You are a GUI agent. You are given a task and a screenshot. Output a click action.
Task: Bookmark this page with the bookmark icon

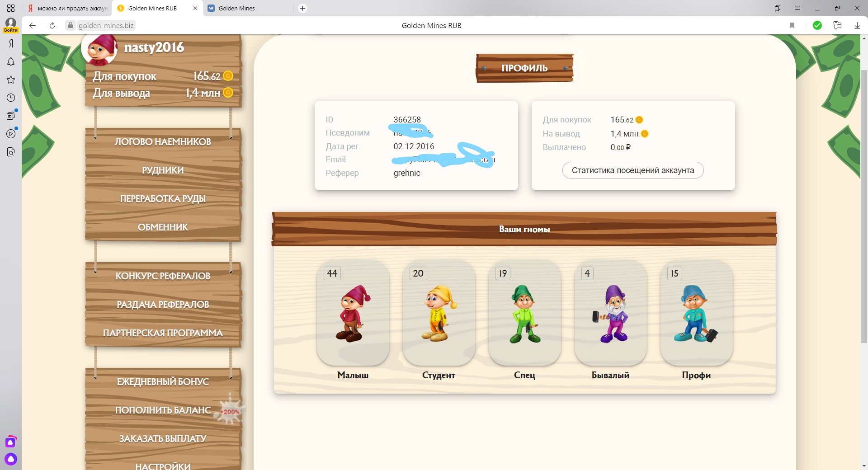[792, 25]
